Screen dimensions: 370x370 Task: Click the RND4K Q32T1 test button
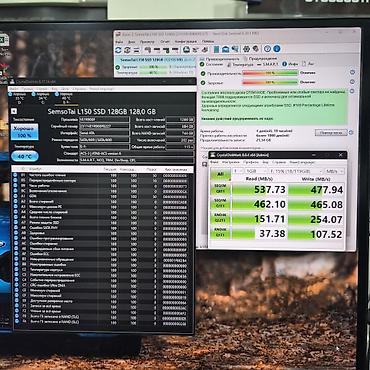click(x=220, y=219)
